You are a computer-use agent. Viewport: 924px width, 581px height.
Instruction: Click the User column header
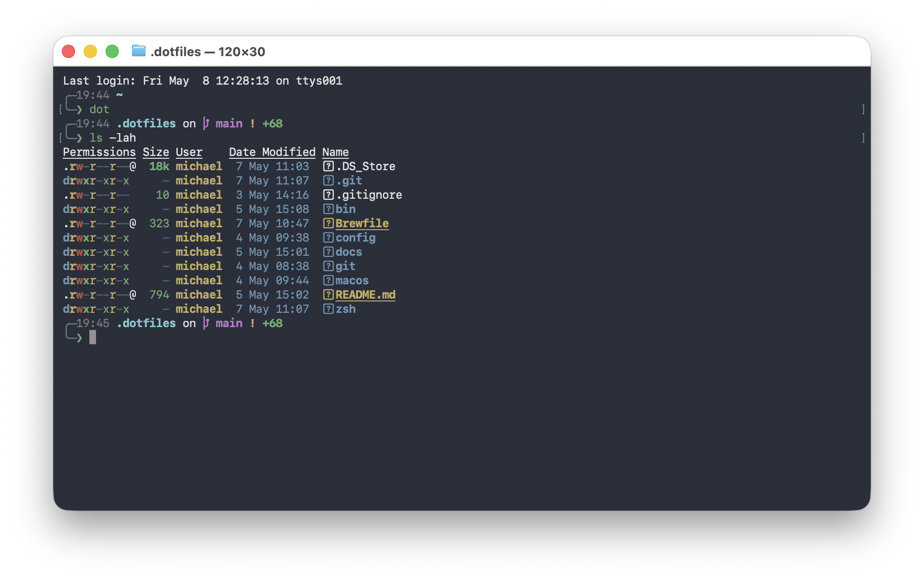pyautogui.click(x=189, y=152)
